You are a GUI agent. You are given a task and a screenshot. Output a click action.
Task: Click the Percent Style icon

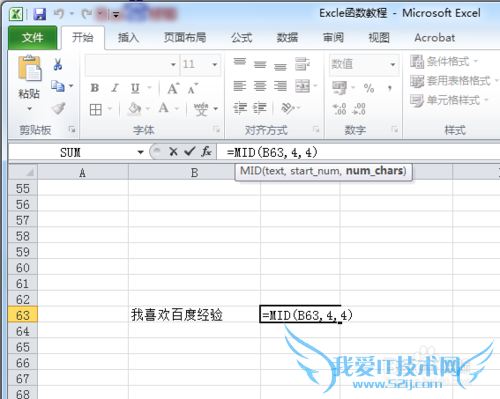(x=369, y=88)
